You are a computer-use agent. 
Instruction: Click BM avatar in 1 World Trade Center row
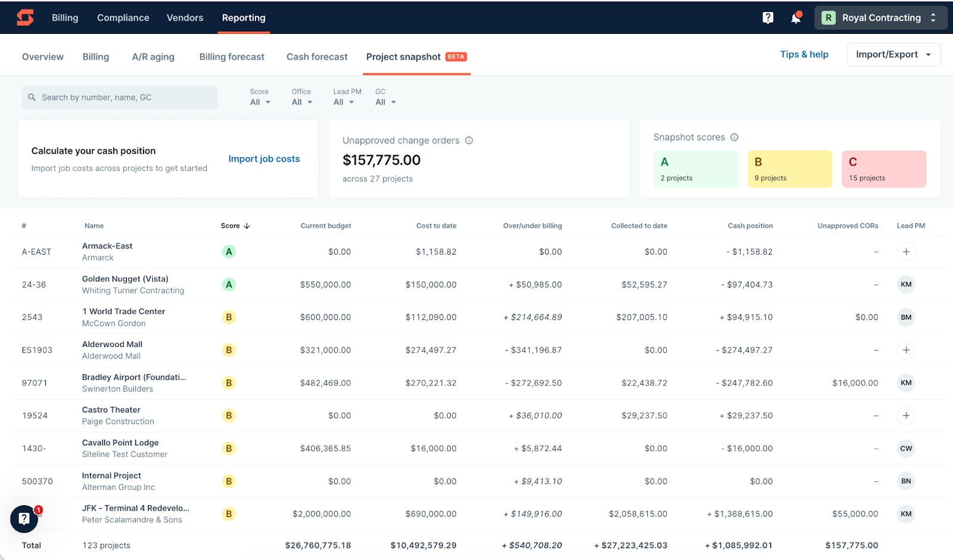coord(906,317)
